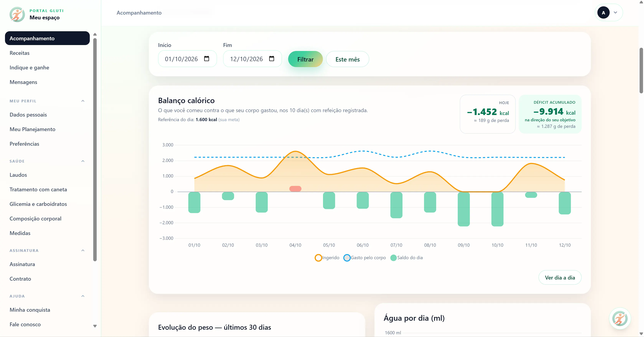The width and height of the screenshot is (644, 337).
Task: Click the Filtrar button
Action: [x=305, y=59]
